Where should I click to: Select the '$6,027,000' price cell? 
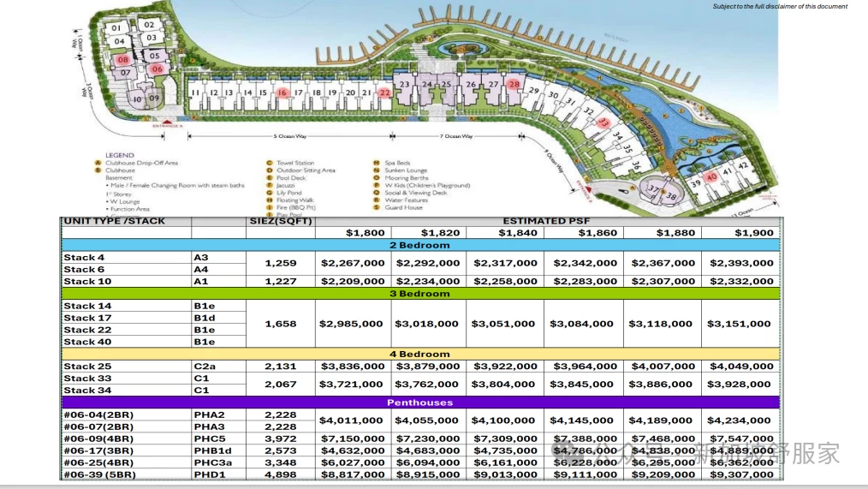[x=353, y=462]
